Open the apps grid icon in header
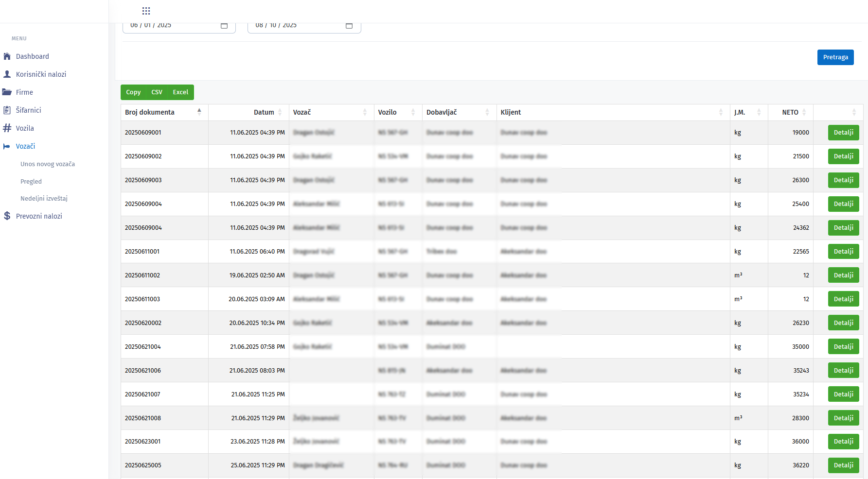Viewport: 868px width, 479px height. click(146, 11)
